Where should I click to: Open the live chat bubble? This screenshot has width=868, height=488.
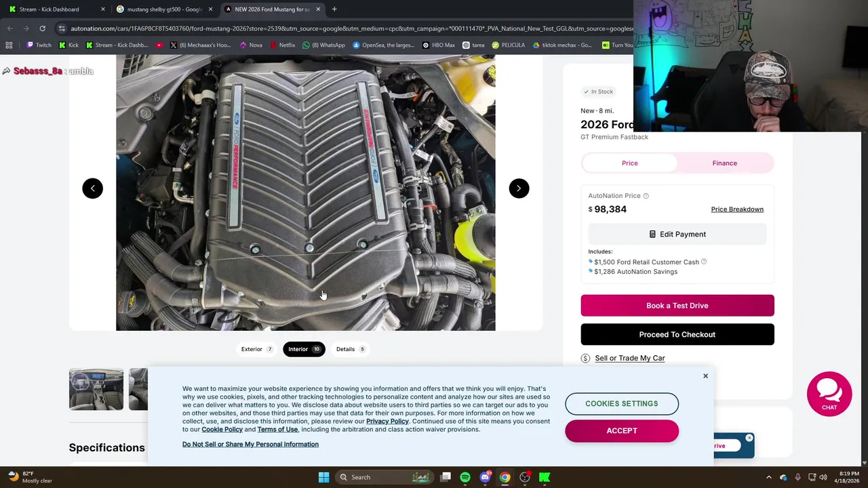829,394
